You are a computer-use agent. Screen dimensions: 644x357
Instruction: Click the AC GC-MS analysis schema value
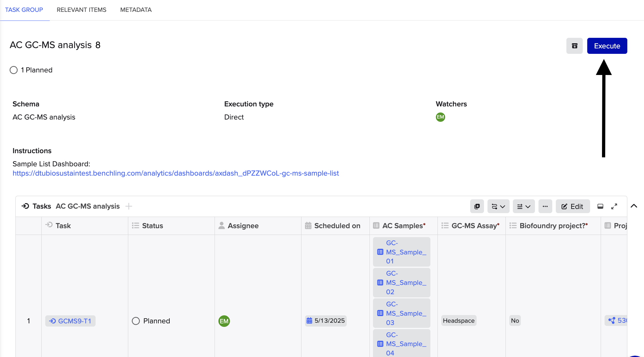44,117
